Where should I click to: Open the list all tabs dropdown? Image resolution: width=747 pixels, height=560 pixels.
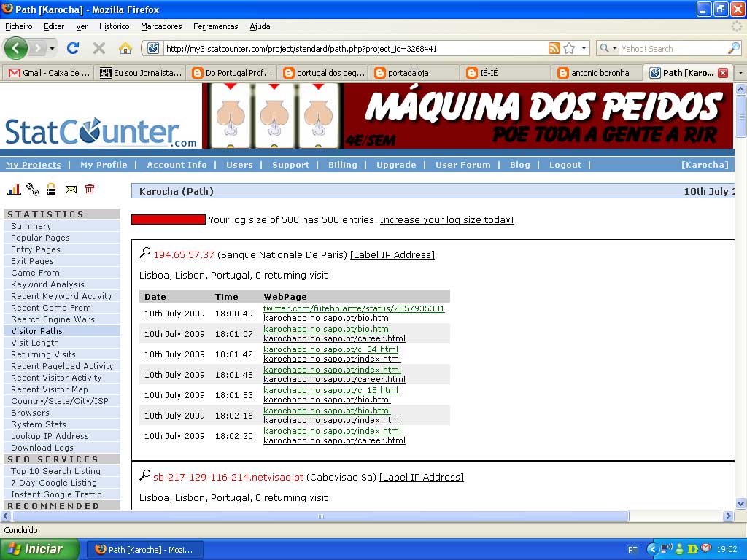tap(740, 73)
